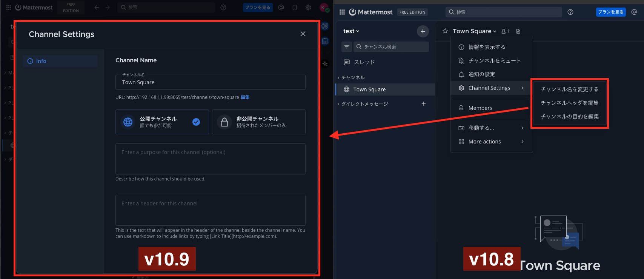Image resolution: width=644 pixels, height=279 pixels.
Task: Click back arrow in v10.9 top bar
Action: [x=97, y=8]
